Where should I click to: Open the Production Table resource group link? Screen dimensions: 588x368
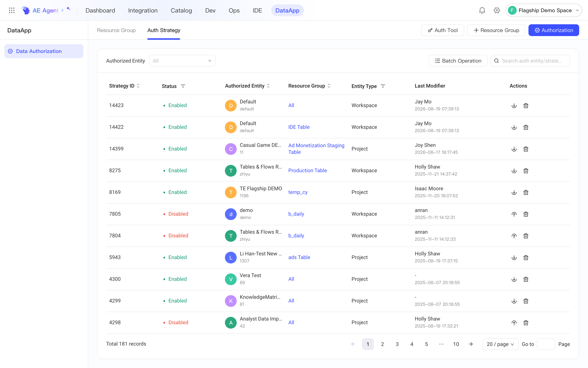click(x=307, y=170)
